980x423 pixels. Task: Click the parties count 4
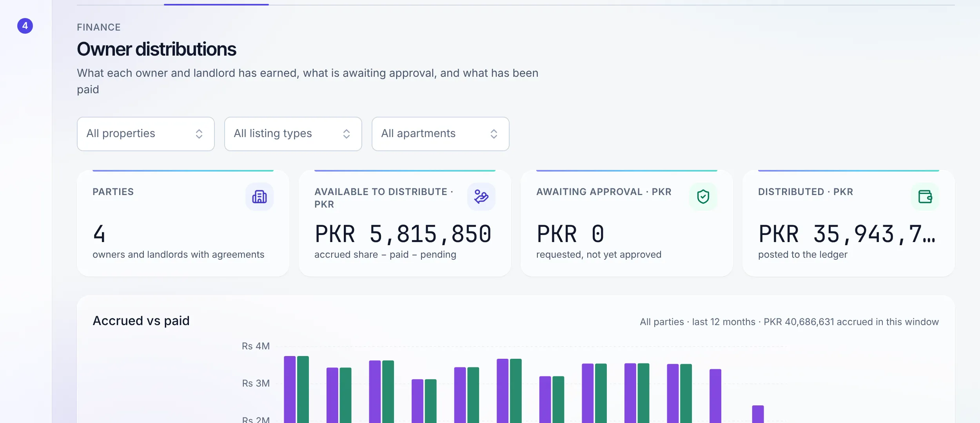click(x=99, y=234)
